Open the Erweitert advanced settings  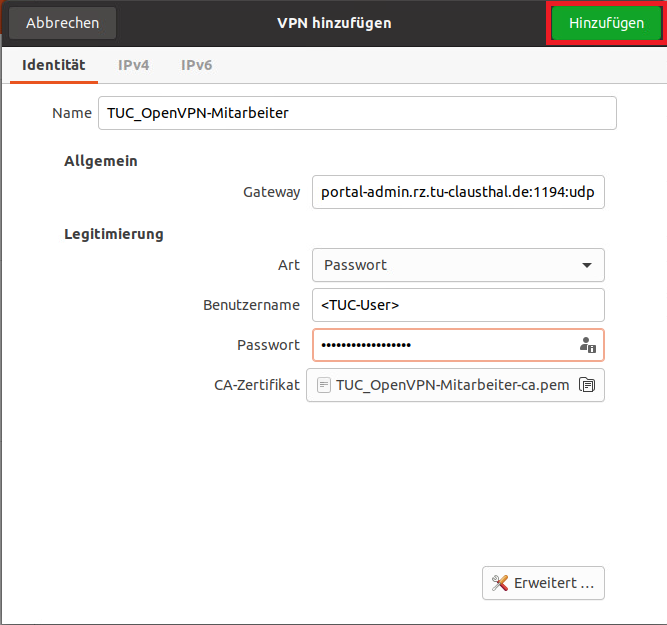click(x=543, y=583)
